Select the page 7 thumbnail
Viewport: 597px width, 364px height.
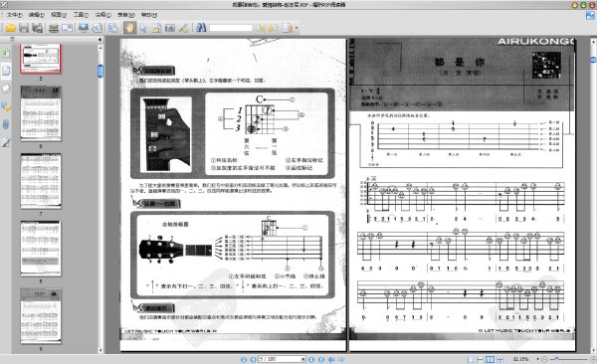41,181
